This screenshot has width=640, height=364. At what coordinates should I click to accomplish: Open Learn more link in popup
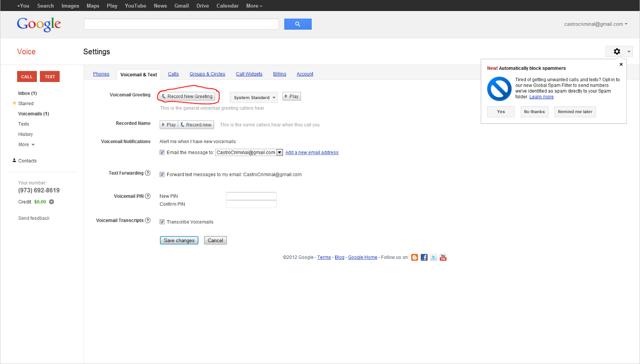[542, 97]
